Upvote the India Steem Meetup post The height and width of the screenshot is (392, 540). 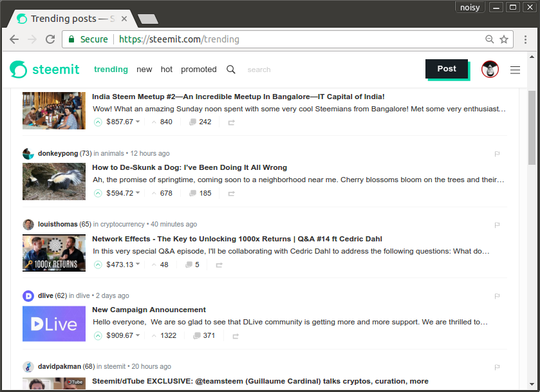(x=98, y=122)
